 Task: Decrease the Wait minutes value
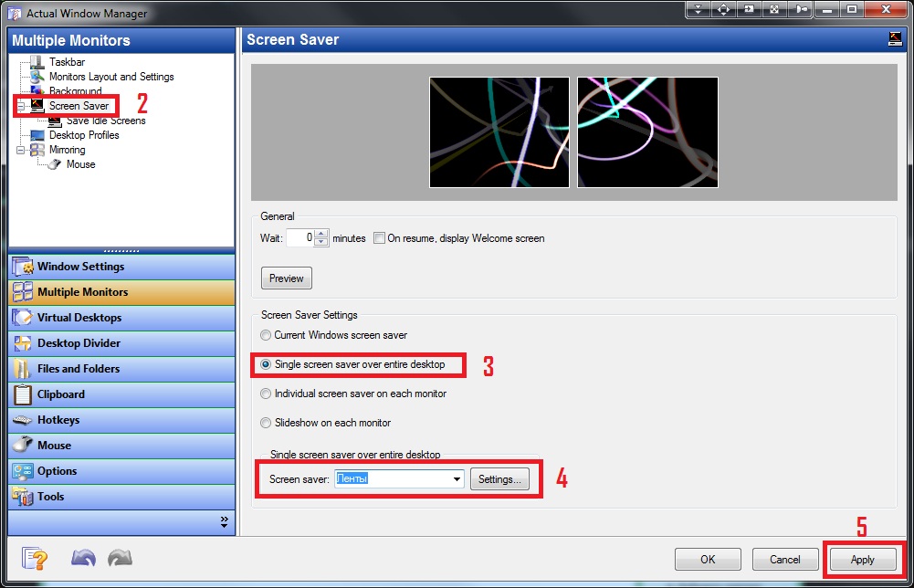click(x=321, y=242)
